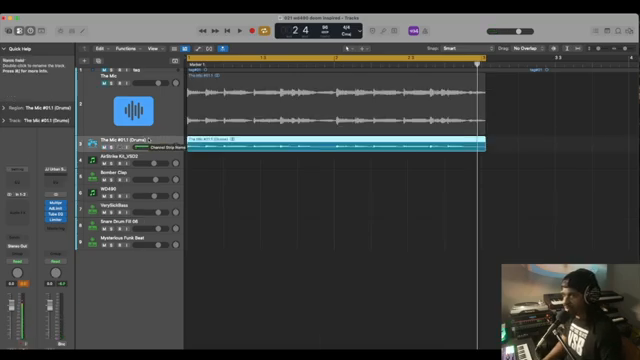Open the Loop Browser button

[x=618, y=31]
